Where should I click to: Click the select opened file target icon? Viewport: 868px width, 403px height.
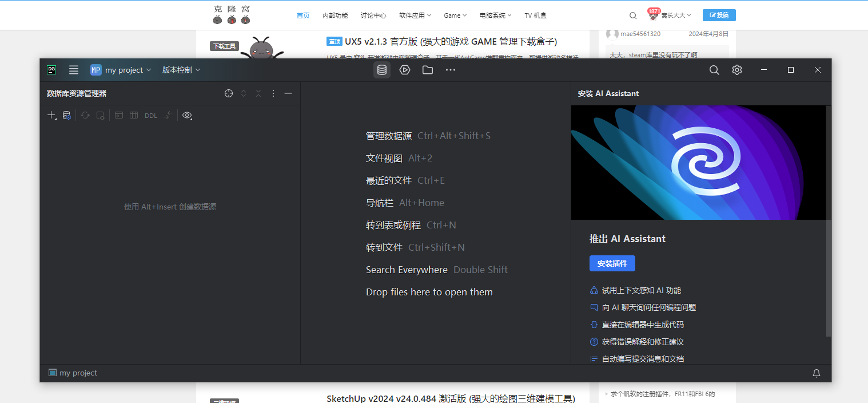pos(229,93)
